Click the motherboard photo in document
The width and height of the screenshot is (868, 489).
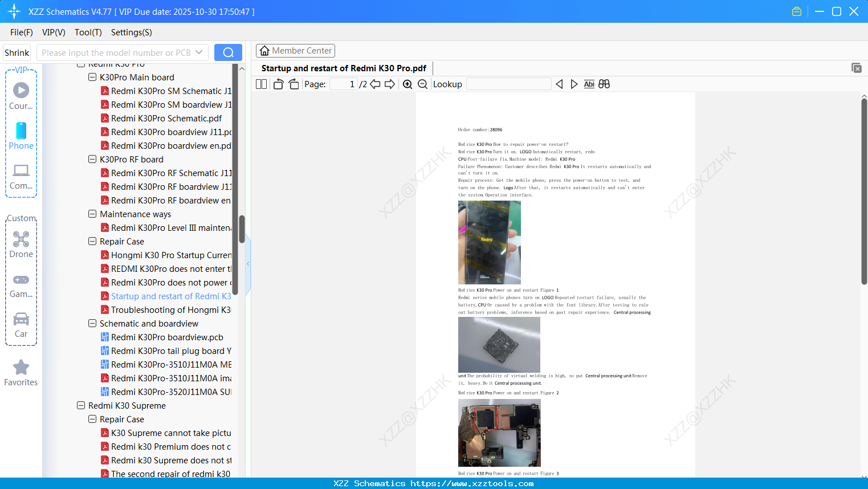(x=499, y=433)
